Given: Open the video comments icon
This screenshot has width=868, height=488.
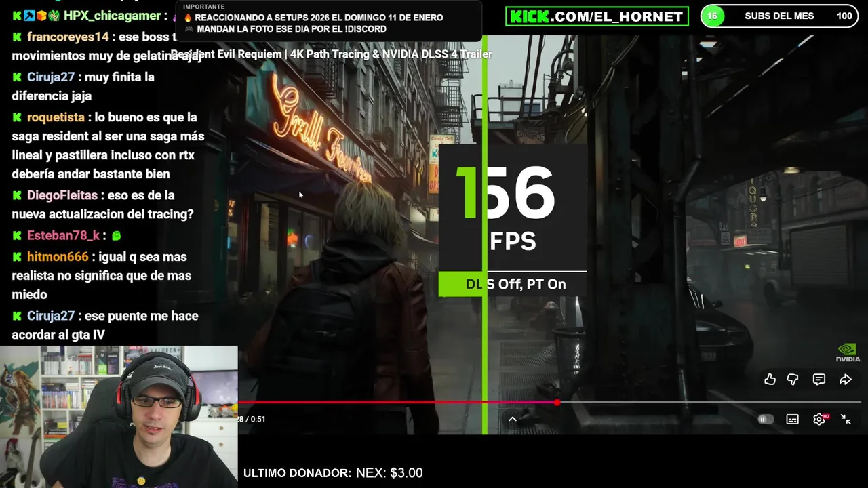Looking at the screenshot, I should coord(819,380).
